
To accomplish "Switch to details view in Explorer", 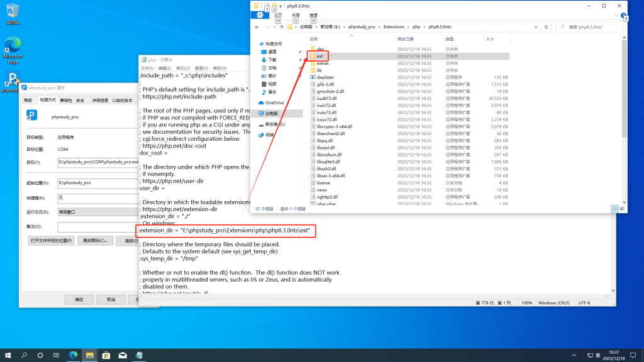I will pos(615,209).
